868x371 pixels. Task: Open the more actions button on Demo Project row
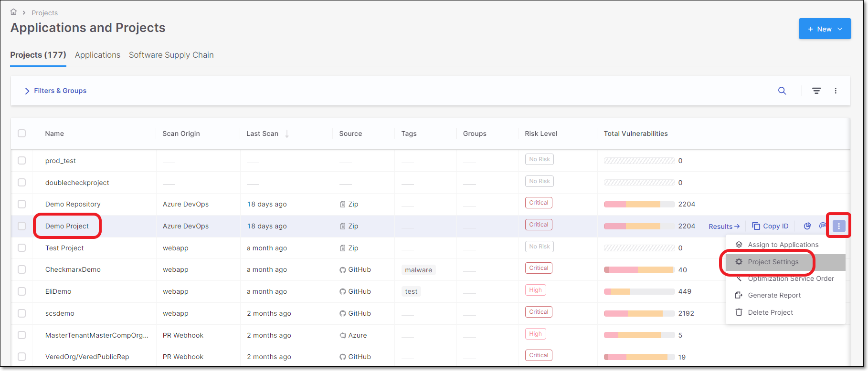(x=839, y=226)
